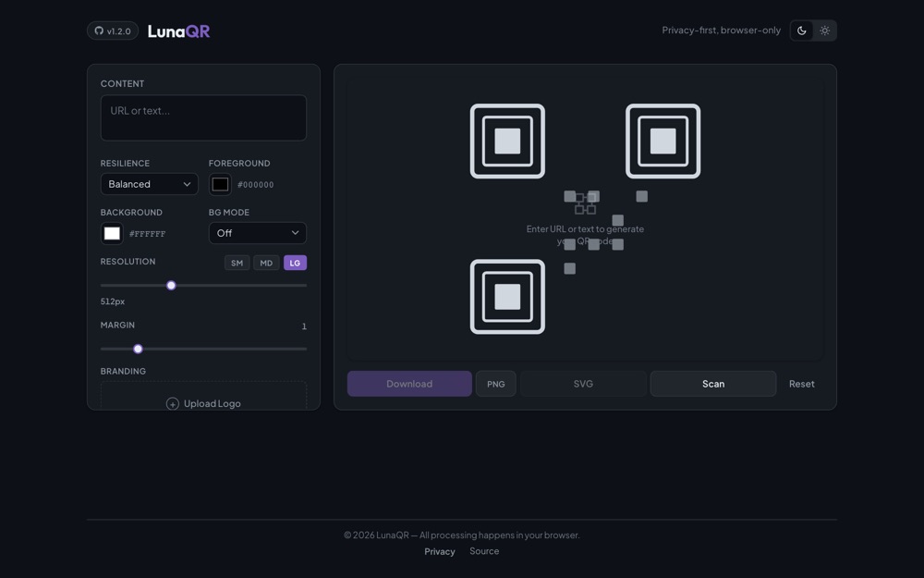Click the resolution slider handle
This screenshot has width=924, height=578.
click(x=171, y=286)
